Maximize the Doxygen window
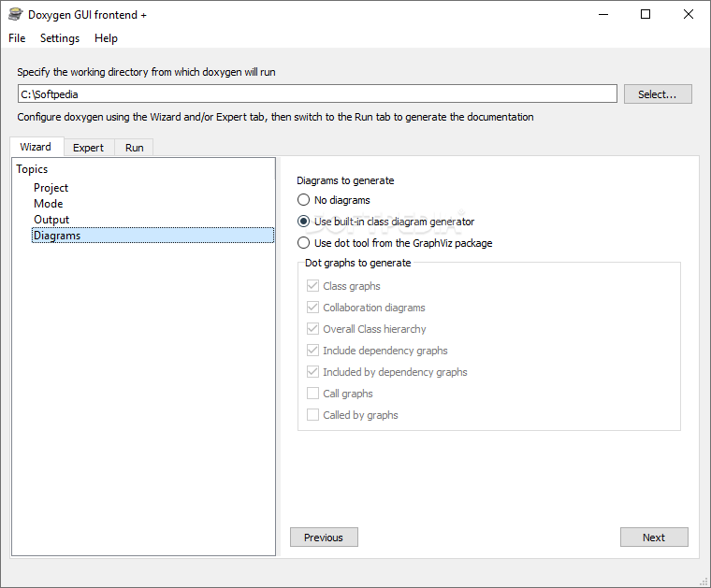 point(646,15)
